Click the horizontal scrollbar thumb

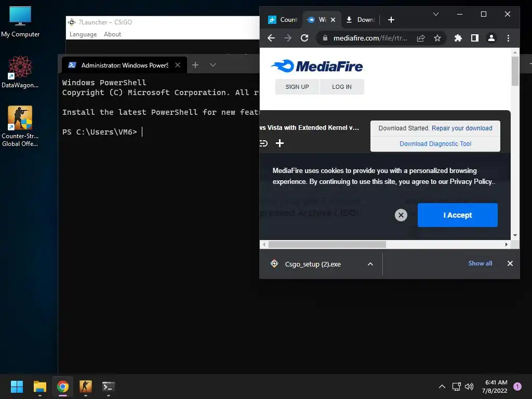[x=327, y=244]
